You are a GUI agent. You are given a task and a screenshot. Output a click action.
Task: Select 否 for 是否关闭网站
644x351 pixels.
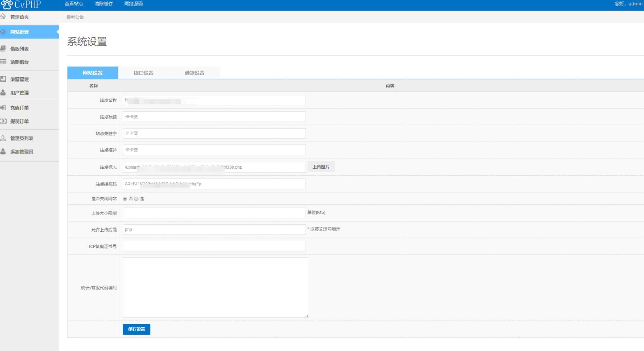click(x=125, y=199)
